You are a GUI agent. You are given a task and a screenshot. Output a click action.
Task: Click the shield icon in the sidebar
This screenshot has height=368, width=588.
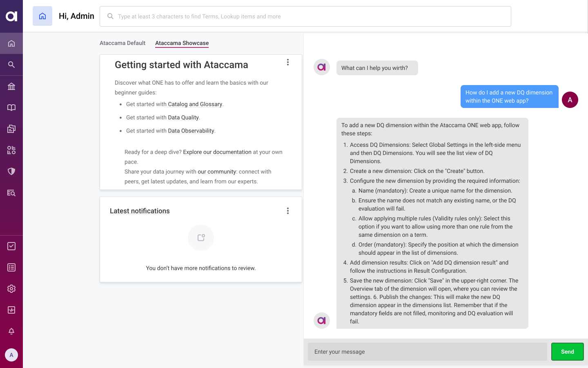(11, 171)
